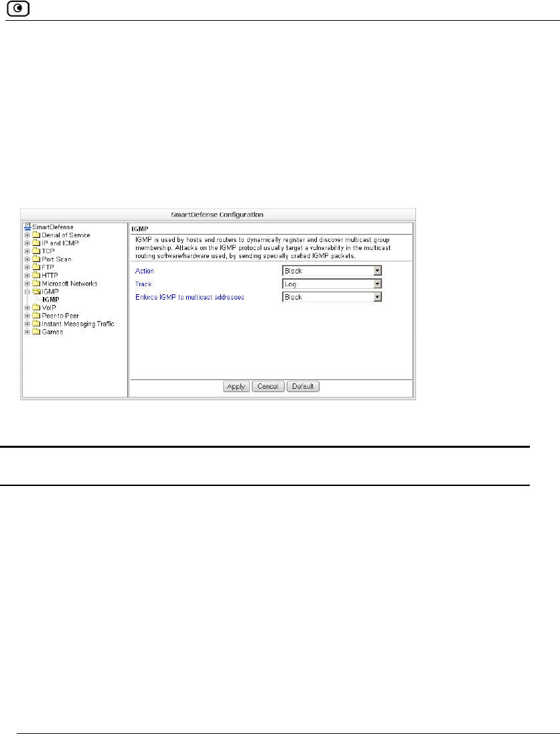Image resolution: width=560 pixels, height=734 pixels.
Task: Select the Instant Messaging Traffic label
Action: [78, 324]
